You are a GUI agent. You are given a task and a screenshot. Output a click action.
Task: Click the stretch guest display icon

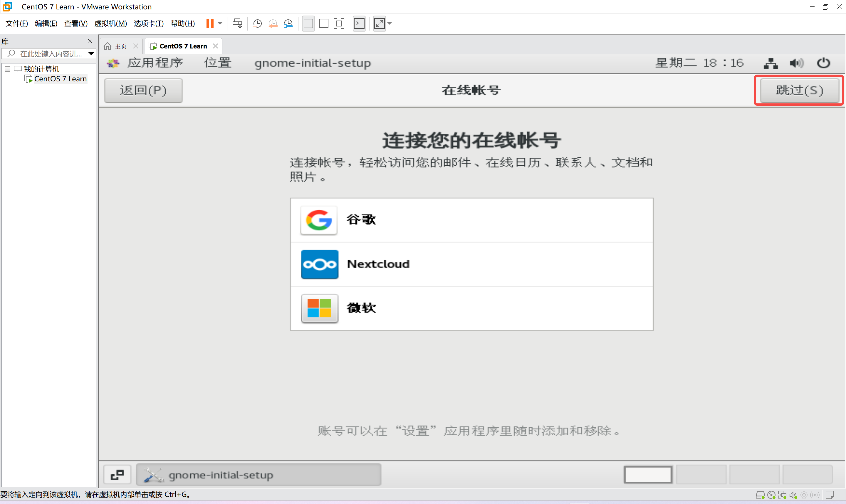click(379, 23)
